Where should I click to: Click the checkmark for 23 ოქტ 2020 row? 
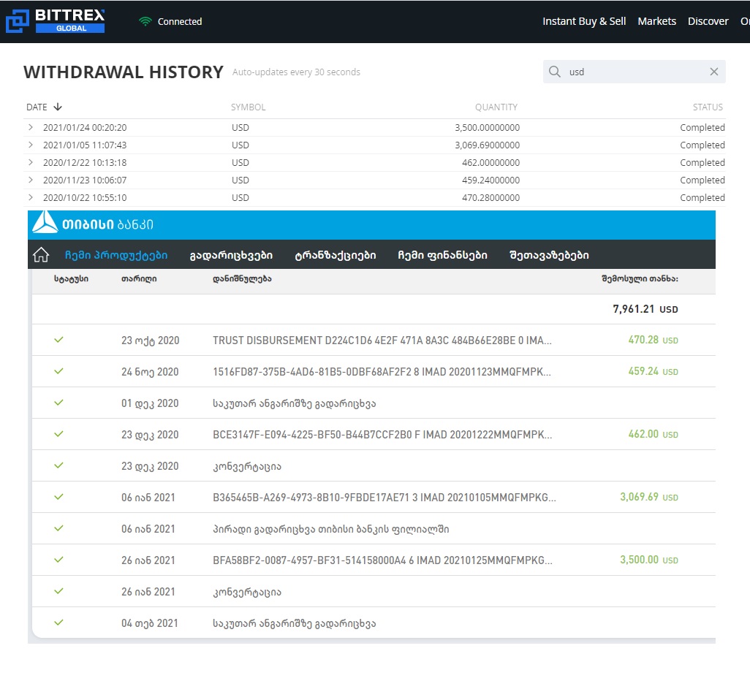(x=58, y=340)
